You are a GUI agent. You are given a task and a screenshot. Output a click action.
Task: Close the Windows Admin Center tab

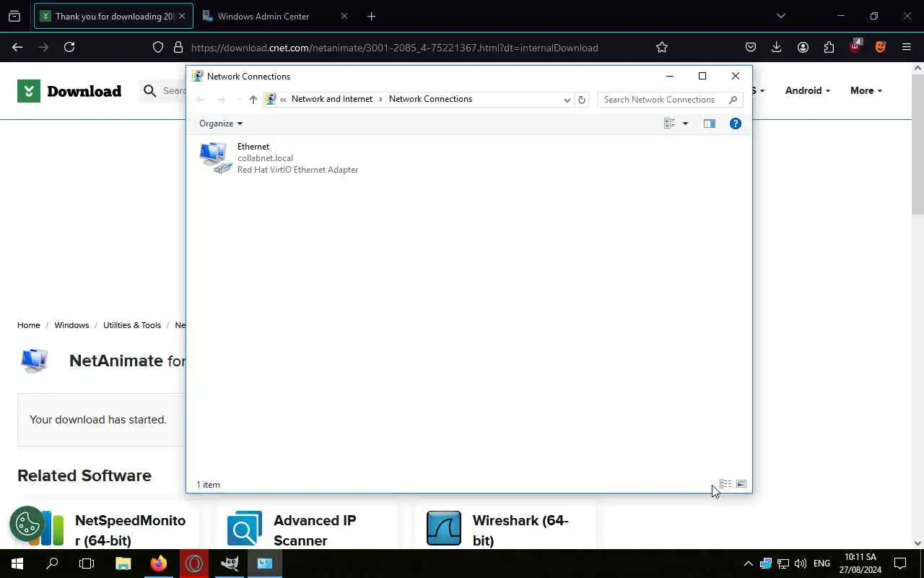[344, 16]
